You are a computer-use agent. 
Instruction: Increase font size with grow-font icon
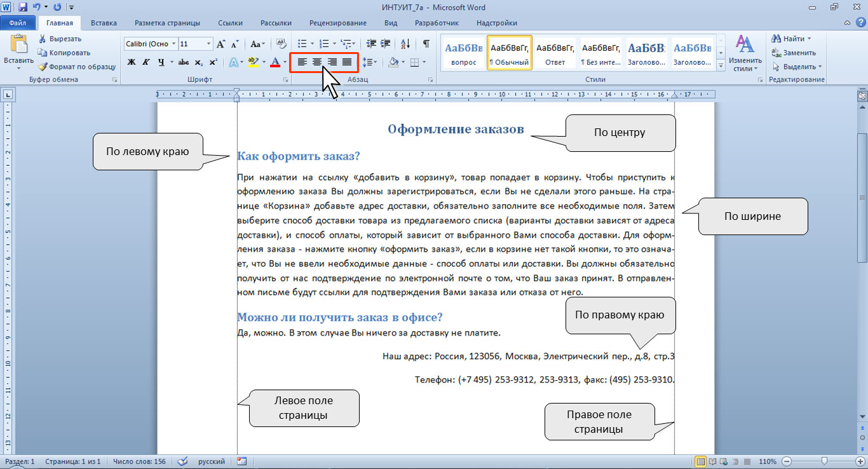(220, 44)
